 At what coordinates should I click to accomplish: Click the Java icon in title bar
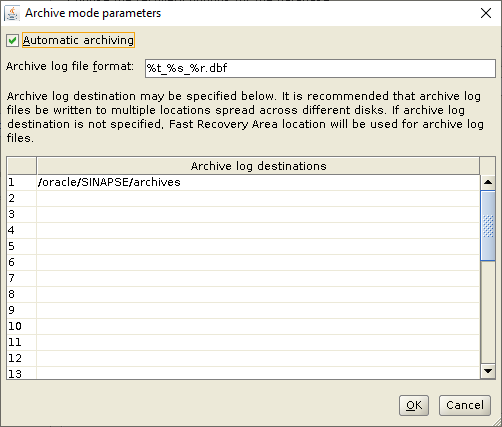point(12,13)
